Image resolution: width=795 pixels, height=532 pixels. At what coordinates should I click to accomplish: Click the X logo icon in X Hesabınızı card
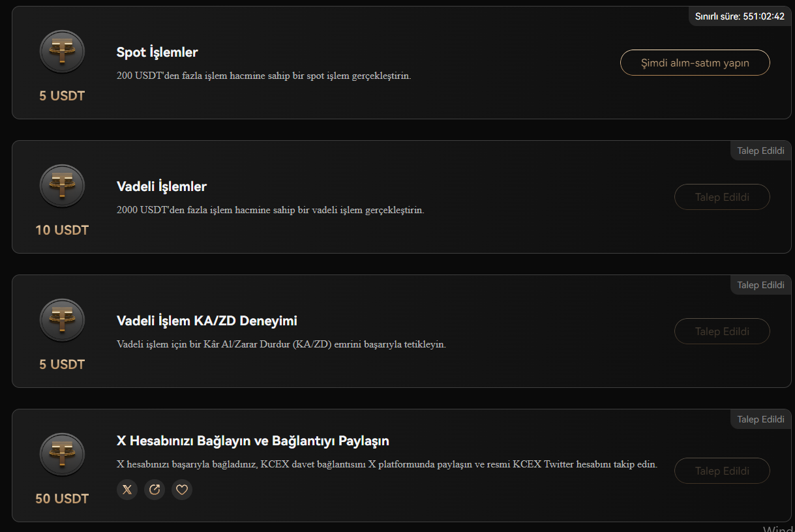(x=127, y=490)
